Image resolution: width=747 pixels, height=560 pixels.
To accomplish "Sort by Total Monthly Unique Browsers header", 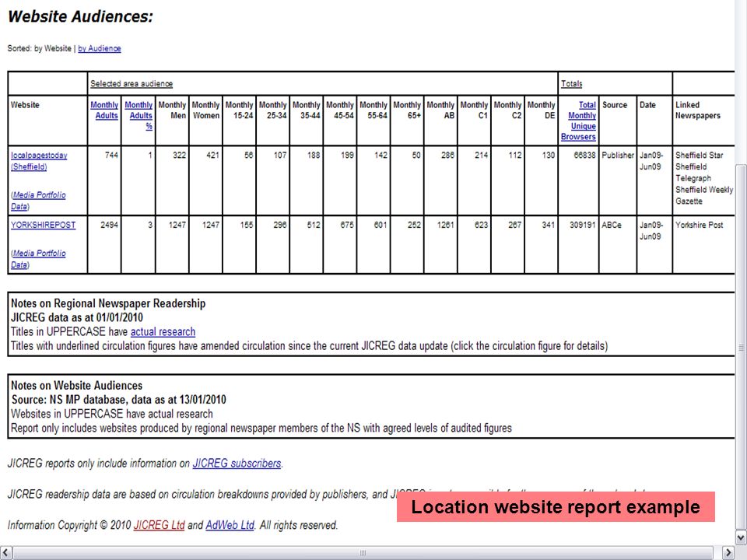I will (578, 121).
